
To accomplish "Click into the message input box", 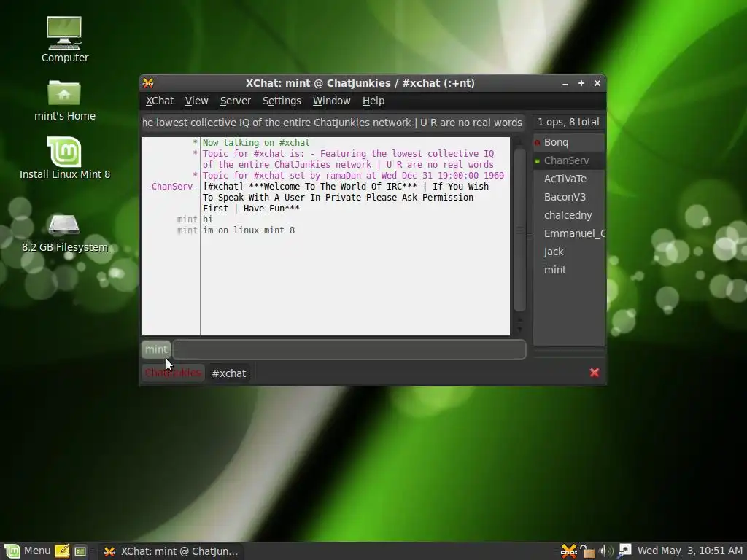I will point(349,349).
